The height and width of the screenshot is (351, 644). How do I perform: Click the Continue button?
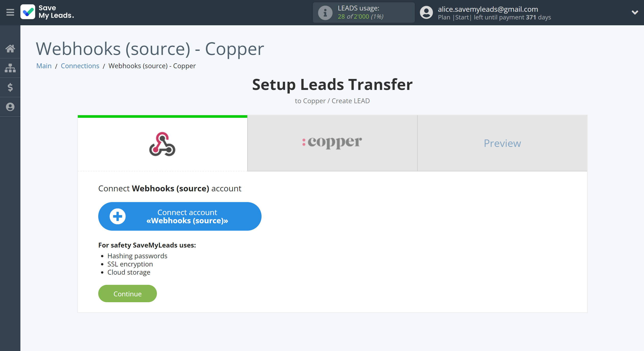pyautogui.click(x=128, y=294)
